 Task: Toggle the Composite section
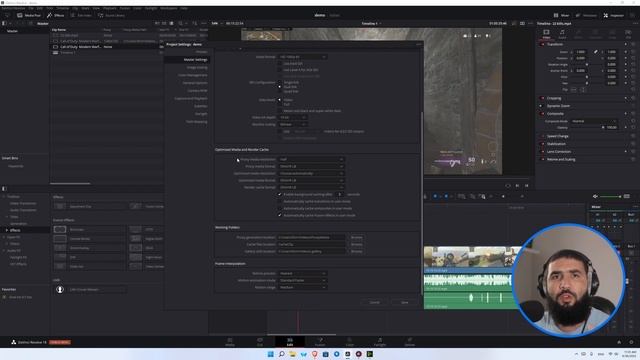pyautogui.click(x=542, y=113)
